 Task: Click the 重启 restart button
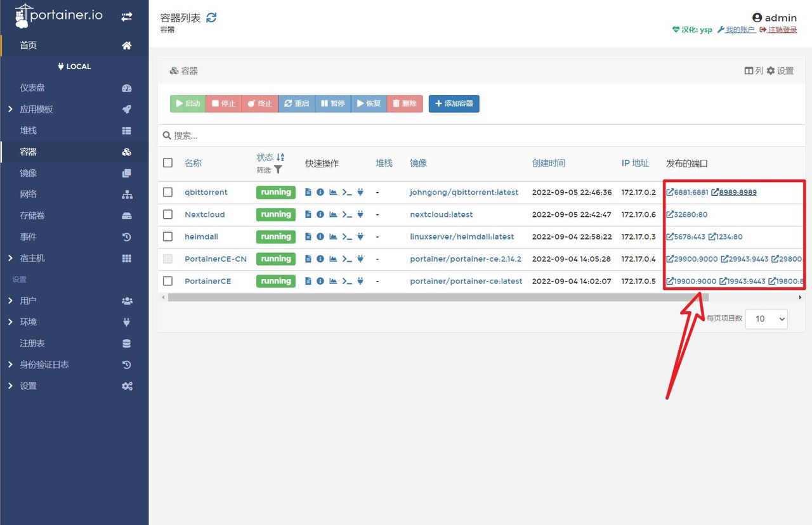[x=297, y=103]
